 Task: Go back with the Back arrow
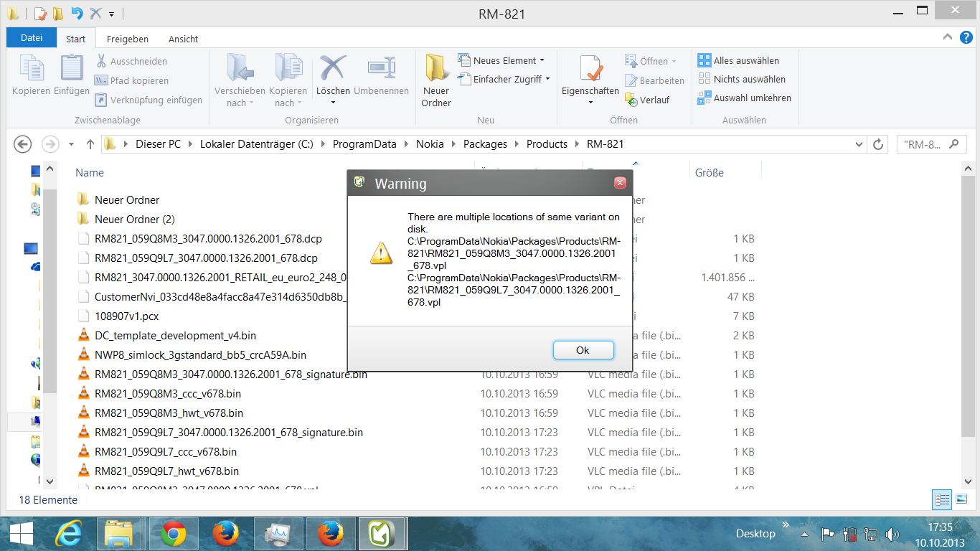tap(23, 144)
